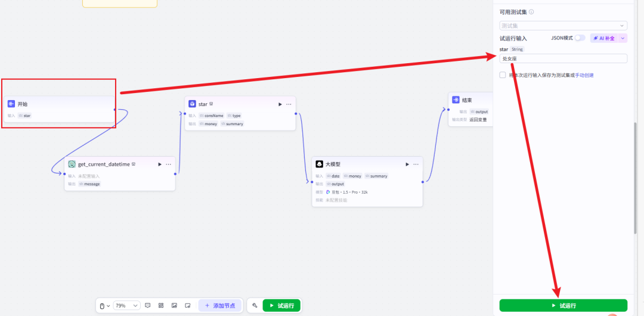Screen dimensions: 644x316
Task: Click the comment icon in canvas toolbar
Action: [x=148, y=305]
